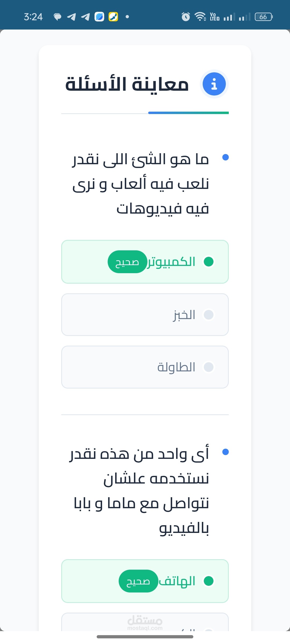Screen dimensions: 290x644
Task: Tap the blue square app notification icon
Action: coord(99,17)
